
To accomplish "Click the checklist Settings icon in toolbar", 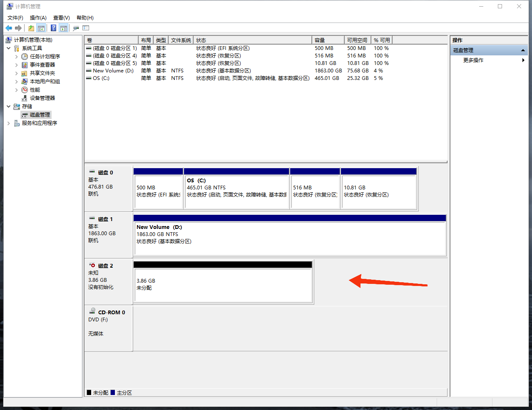I will click(x=86, y=28).
